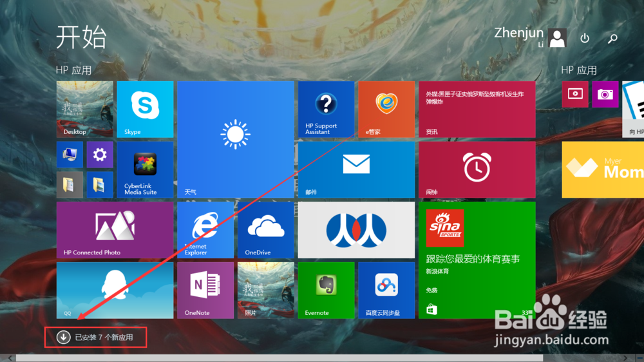Click the 已安装 7 个新应用 notice

104,338
